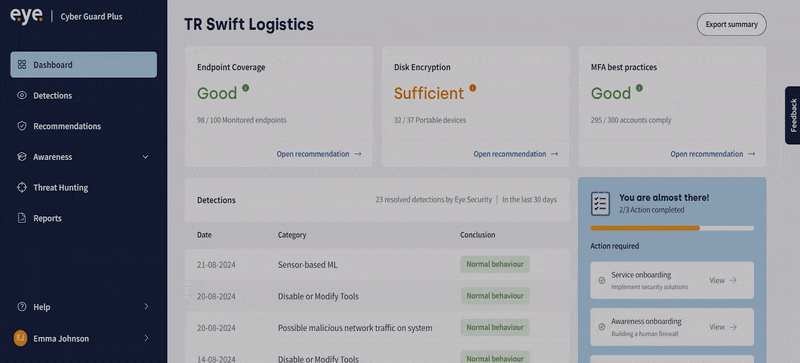Click the Help question mark icon
The image size is (800, 363).
[x=21, y=307]
